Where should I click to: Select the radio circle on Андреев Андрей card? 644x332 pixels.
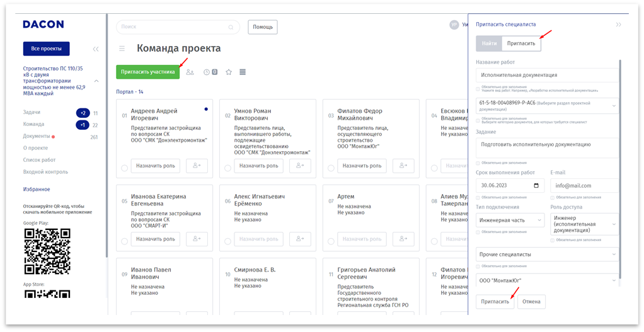click(124, 168)
